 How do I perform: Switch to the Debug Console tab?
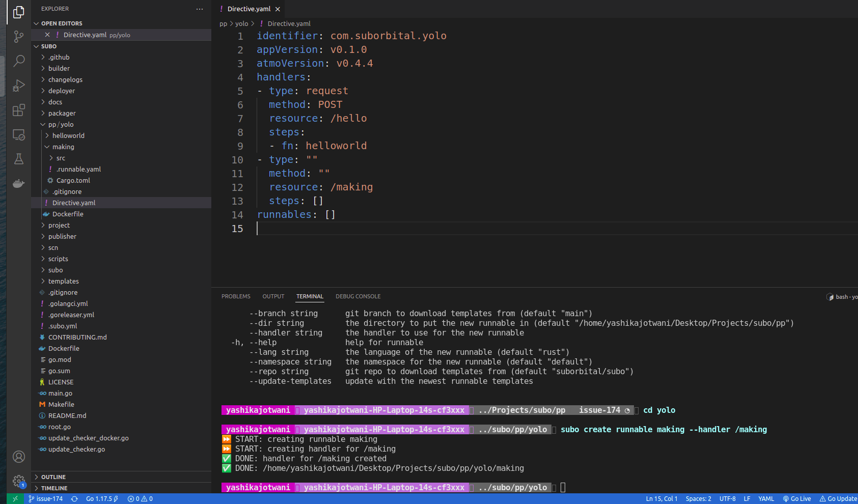pyautogui.click(x=358, y=296)
